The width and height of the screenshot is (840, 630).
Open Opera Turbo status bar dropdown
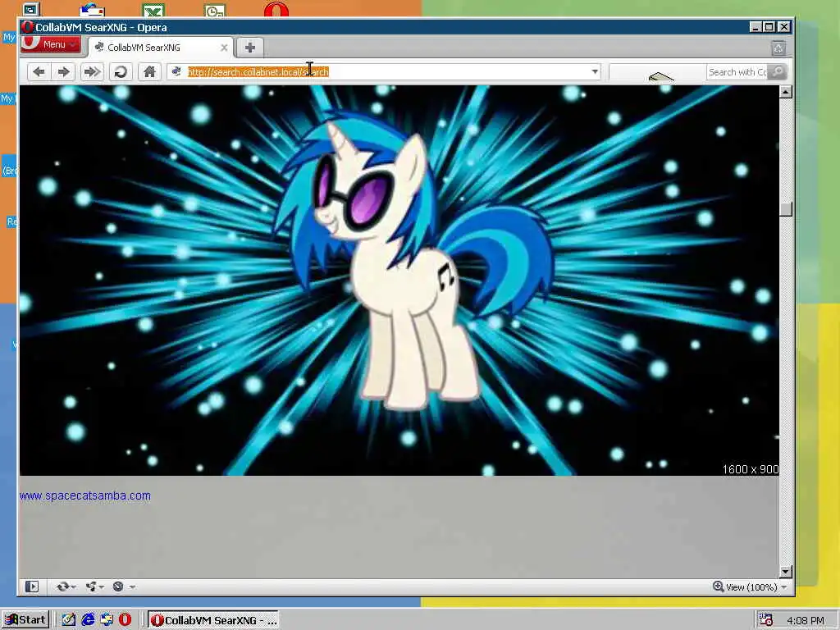[124, 587]
